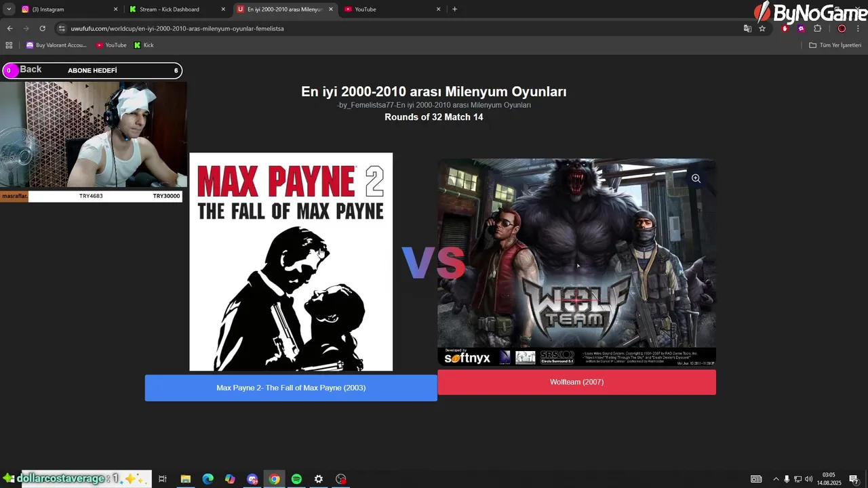Open the Chrome apps grid
The image size is (868, 488).
(x=9, y=45)
